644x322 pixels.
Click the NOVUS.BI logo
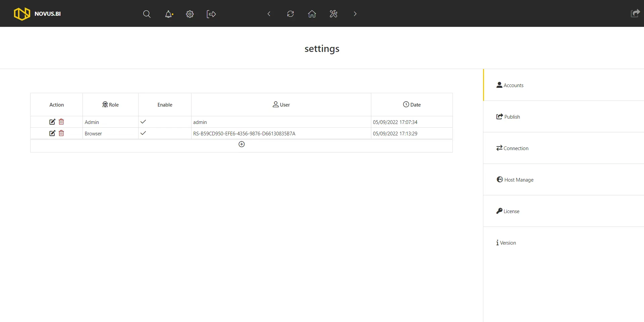point(37,14)
